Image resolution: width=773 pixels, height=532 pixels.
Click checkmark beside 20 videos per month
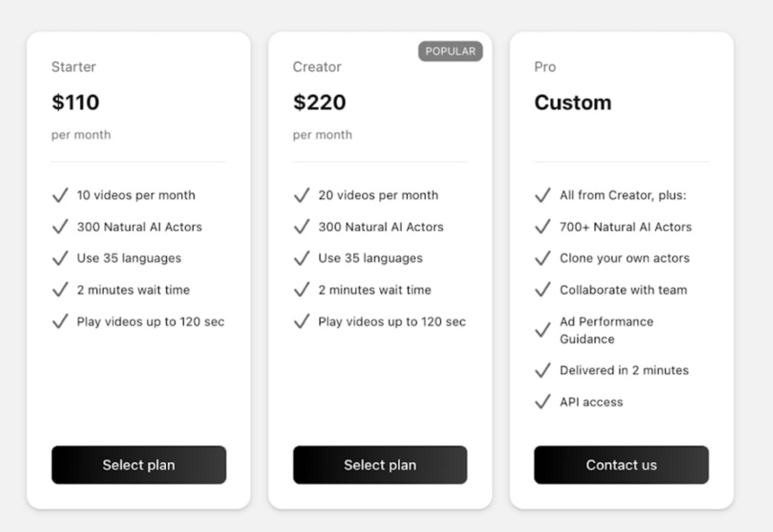click(x=302, y=195)
